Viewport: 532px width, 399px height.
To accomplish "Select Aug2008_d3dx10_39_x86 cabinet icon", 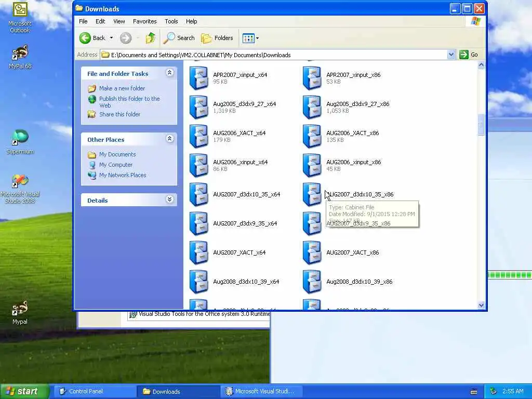I will pyautogui.click(x=312, y=282).
